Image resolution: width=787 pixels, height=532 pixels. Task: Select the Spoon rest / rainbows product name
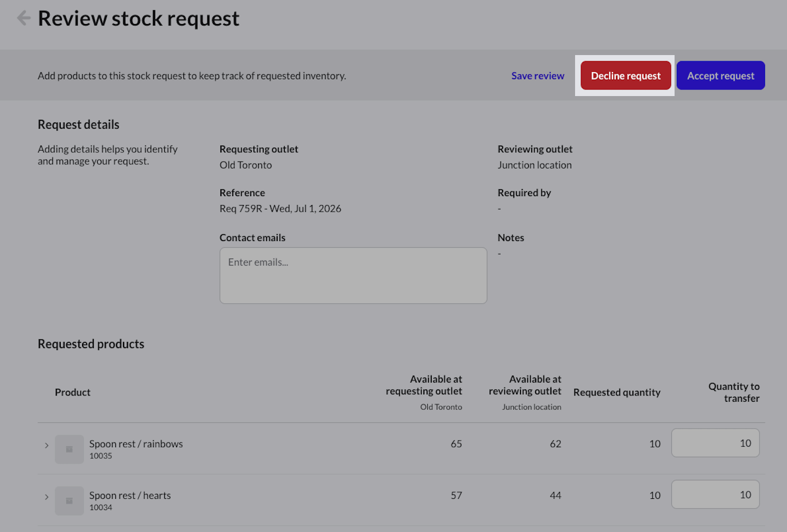coord(136,444)
